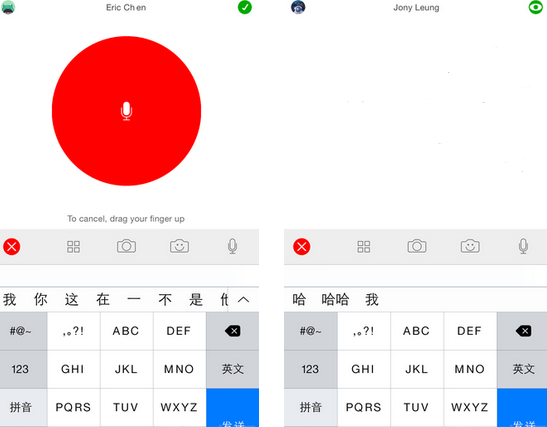Click the green checkmark status next to Eric Chen
Image resolution: width=547 pixels, height=427 pixels.
pos(245,7)
